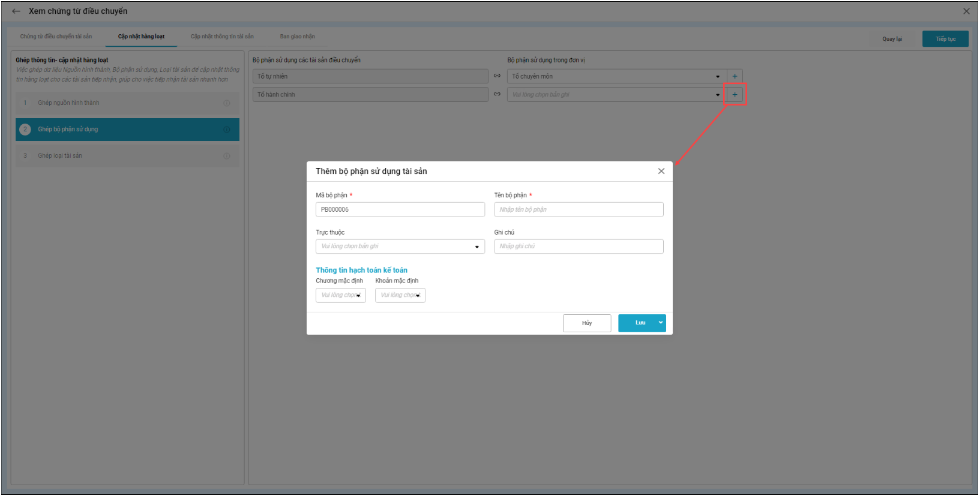Screen dimensions: 980x496
Task: Open the Trực thuộc dropdown
Action: tap(476, 247)
